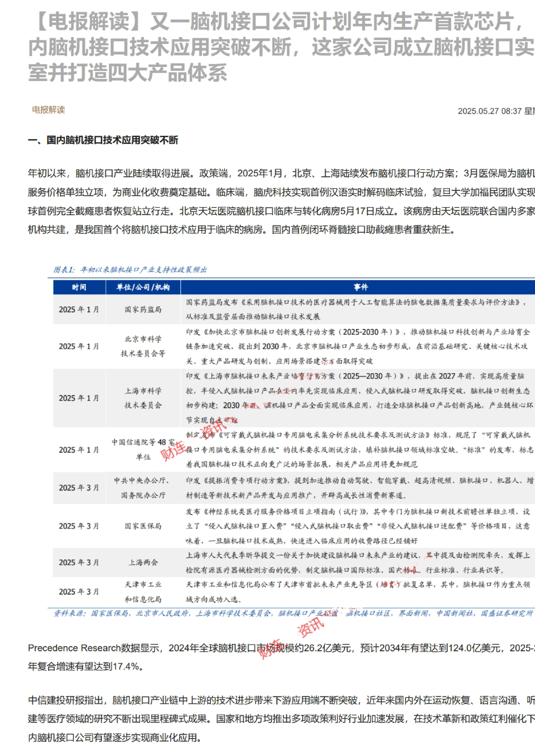Select the 国家药监局 table cell

click(x=143, y=310)
